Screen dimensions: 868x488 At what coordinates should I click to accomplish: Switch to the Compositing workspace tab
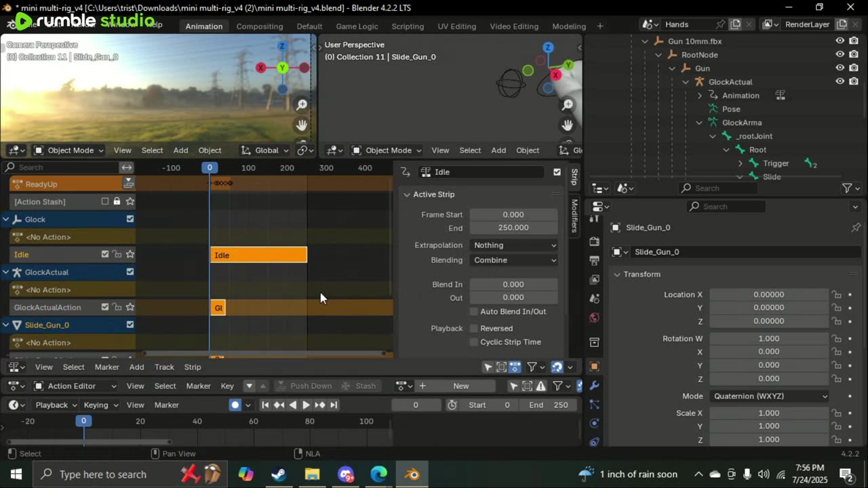point(260,26)
